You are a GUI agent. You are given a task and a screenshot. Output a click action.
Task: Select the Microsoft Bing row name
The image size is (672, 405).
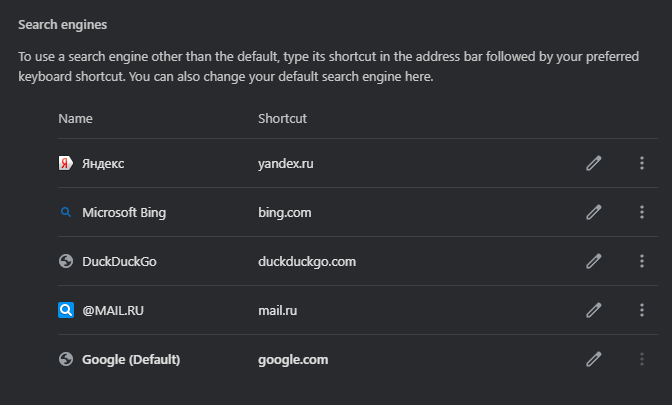coord(124,212)
